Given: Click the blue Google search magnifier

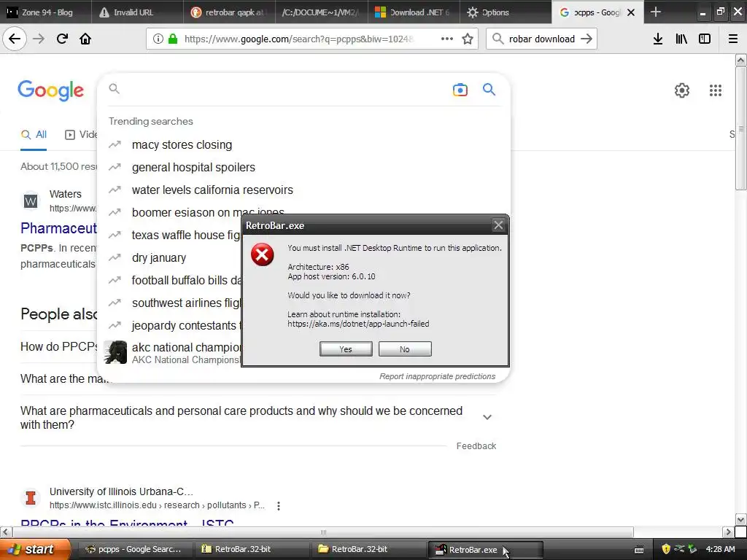Looking at the screenshot, I should tap(489, 89).
